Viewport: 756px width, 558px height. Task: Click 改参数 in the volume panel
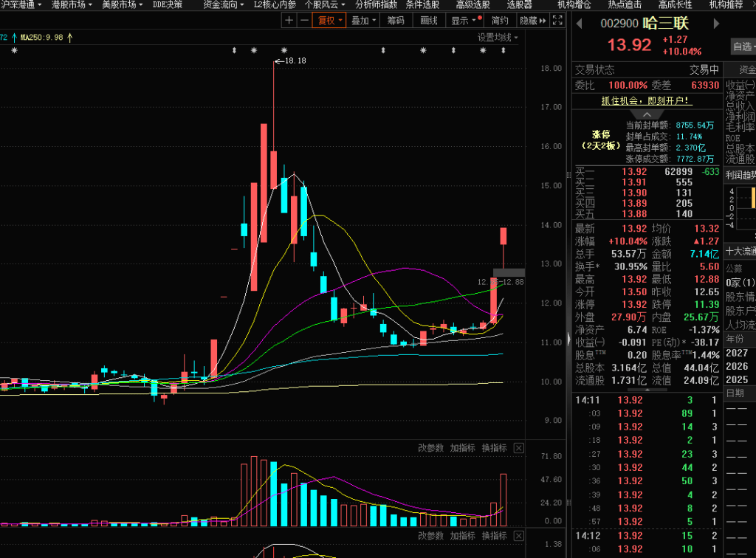pos(430,448)
